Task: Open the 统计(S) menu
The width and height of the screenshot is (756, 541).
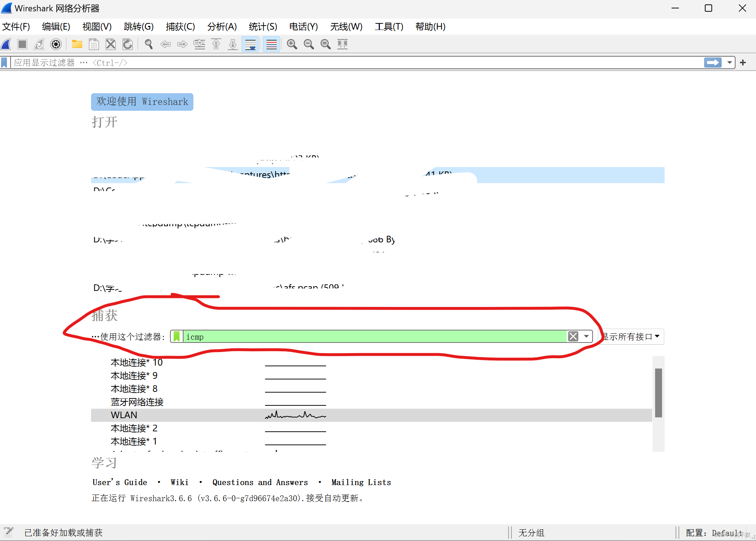Action: click(263, 27)
